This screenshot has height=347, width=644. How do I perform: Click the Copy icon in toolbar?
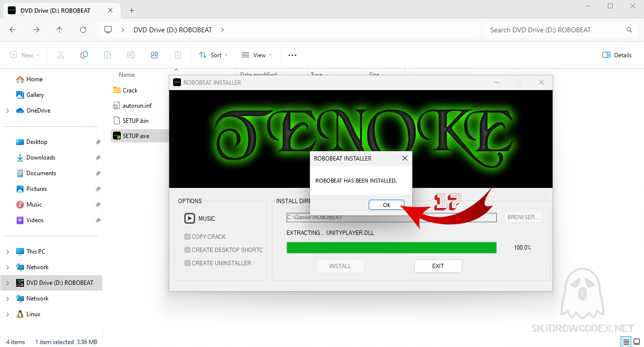click(84, 55)
